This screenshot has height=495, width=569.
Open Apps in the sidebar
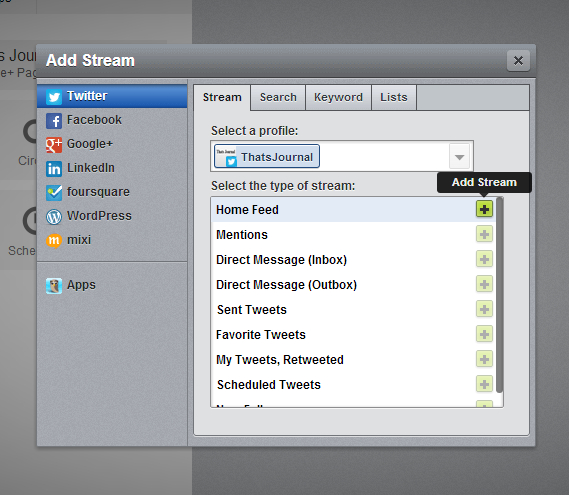(x=112, y=285)
